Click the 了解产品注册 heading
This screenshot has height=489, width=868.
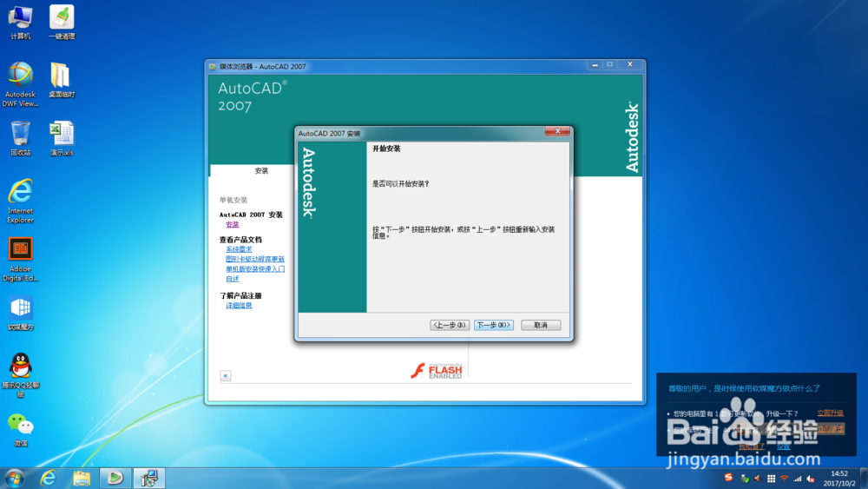pos(240,295)
